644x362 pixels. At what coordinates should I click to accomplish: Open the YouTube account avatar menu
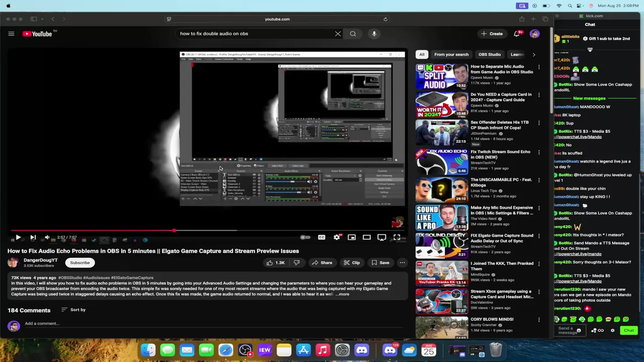point(534,34)
